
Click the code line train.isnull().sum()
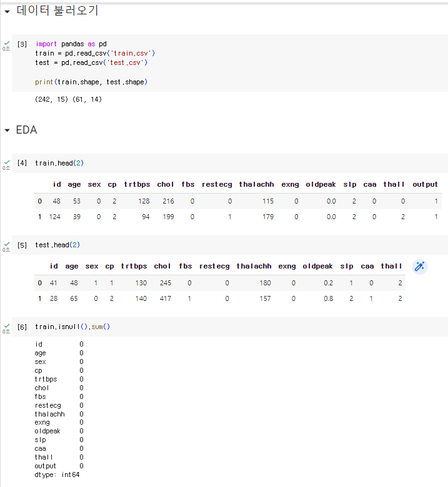pos(72,327)
